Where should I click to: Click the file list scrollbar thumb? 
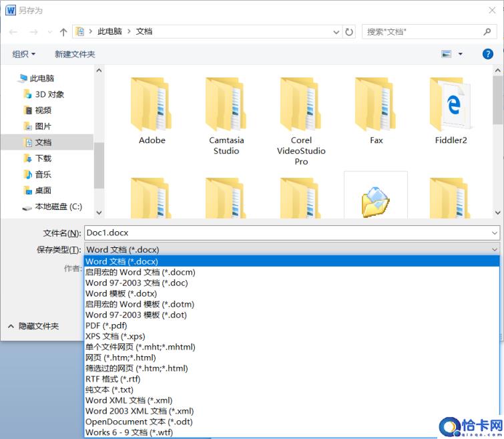(497, 100)
